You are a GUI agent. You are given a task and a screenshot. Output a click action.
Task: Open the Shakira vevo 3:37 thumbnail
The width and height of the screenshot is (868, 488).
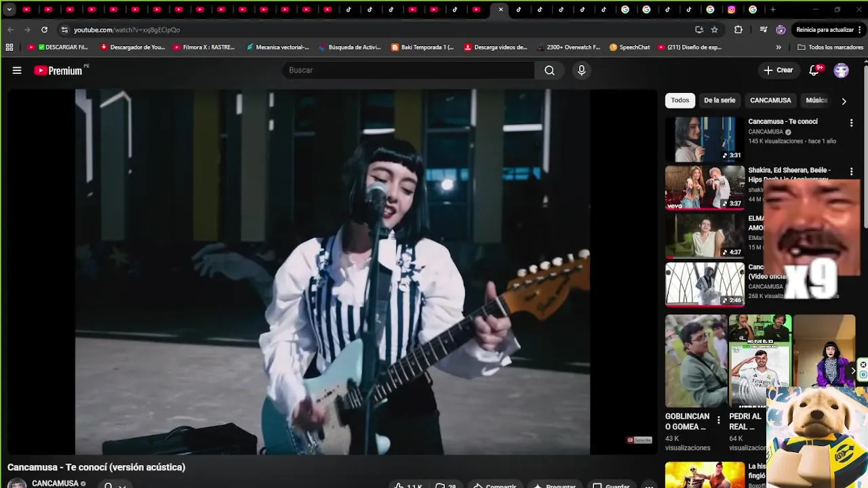click(705, 188)
